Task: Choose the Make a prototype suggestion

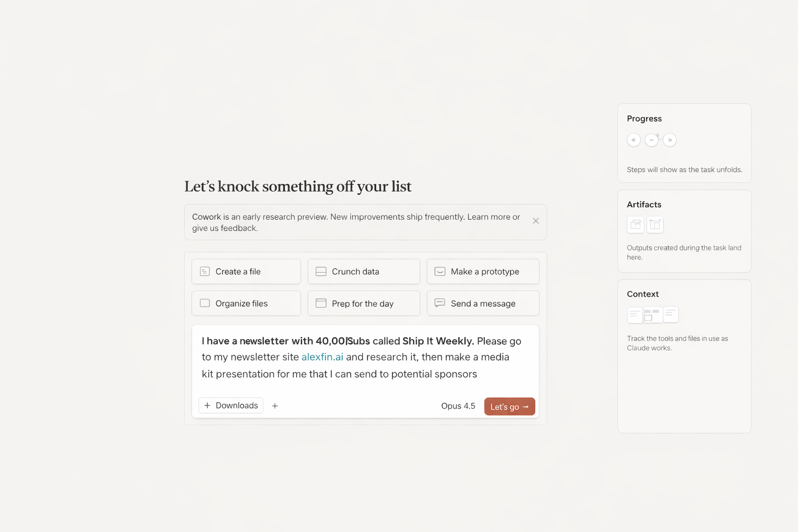Action: point(483,272)
